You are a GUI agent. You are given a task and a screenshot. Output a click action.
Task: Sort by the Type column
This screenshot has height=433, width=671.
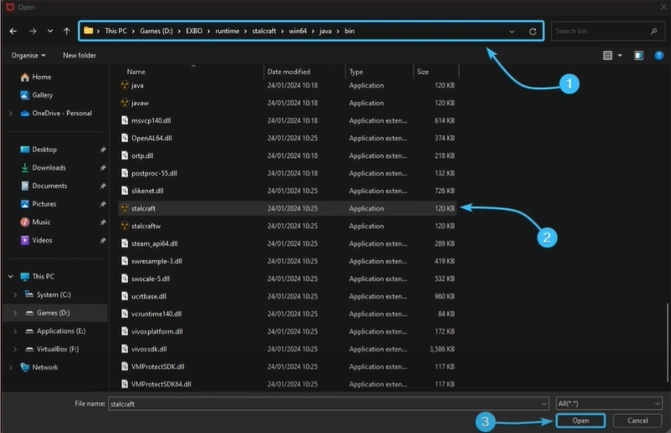click(x=356, y=72)
